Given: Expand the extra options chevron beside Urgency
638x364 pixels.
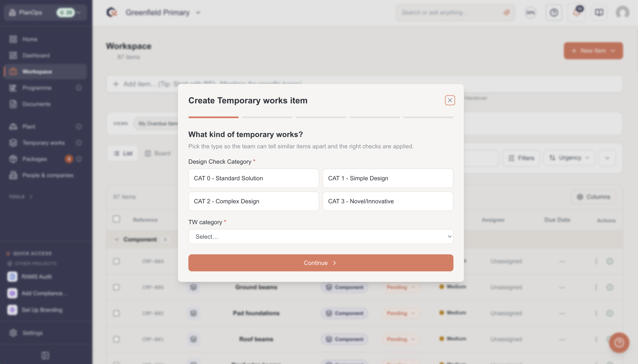Looking at the screenshot, I should click(x=607, y=158).
